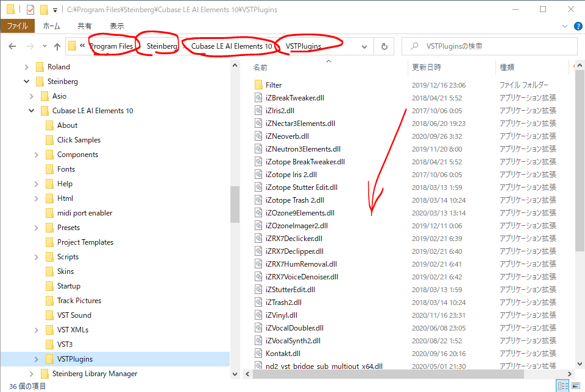Sort by 更新日時 column header
The height and width of the screenshot is (392, 585).
point(427,68)
